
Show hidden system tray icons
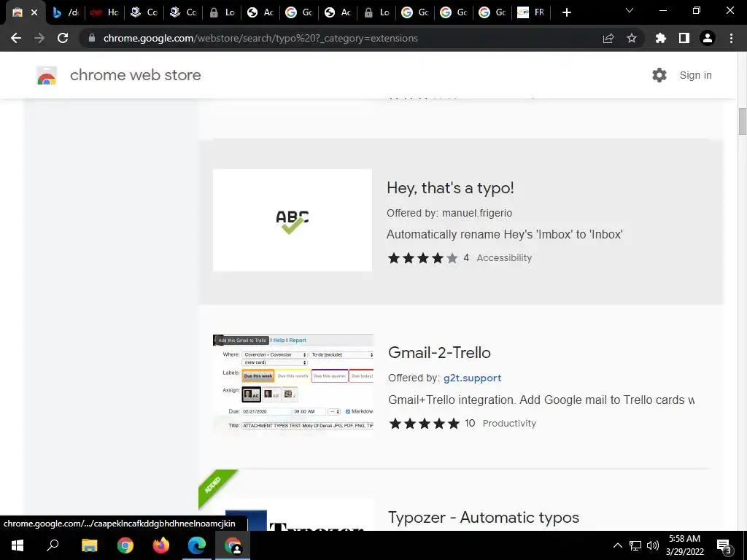(x=617, y=545)
